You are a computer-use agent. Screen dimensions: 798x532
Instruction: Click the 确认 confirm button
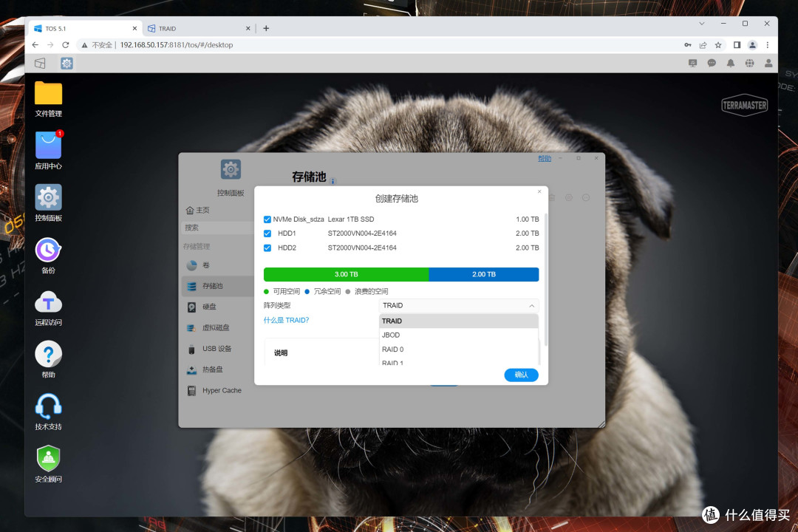521,375
